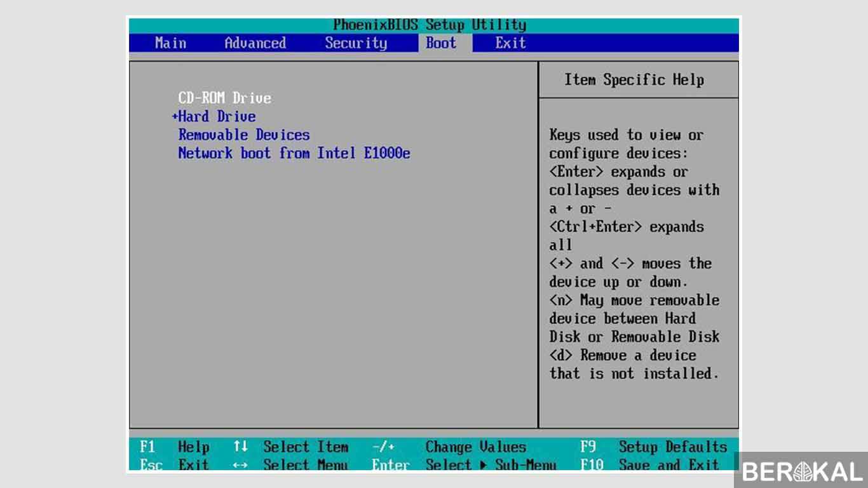868x488 pixels.
Task: Expand the +Hard Drive entry
Action: (x=214, y=116)
